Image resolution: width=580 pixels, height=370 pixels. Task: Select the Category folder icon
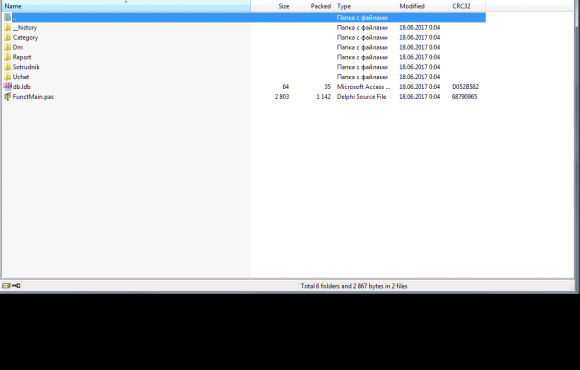tap(7, 37)
